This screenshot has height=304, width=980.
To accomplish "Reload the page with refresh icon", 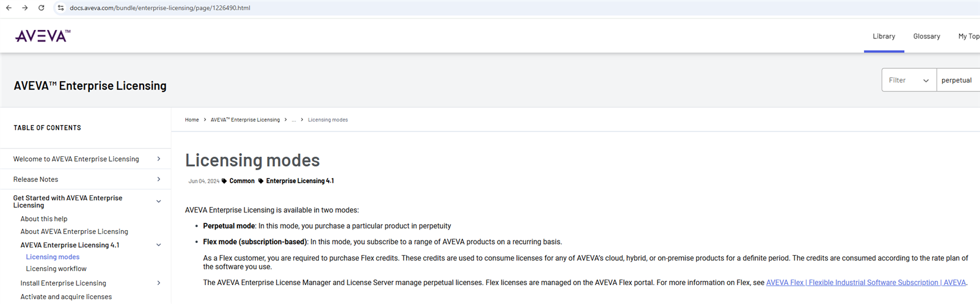I will coord(41,8).
